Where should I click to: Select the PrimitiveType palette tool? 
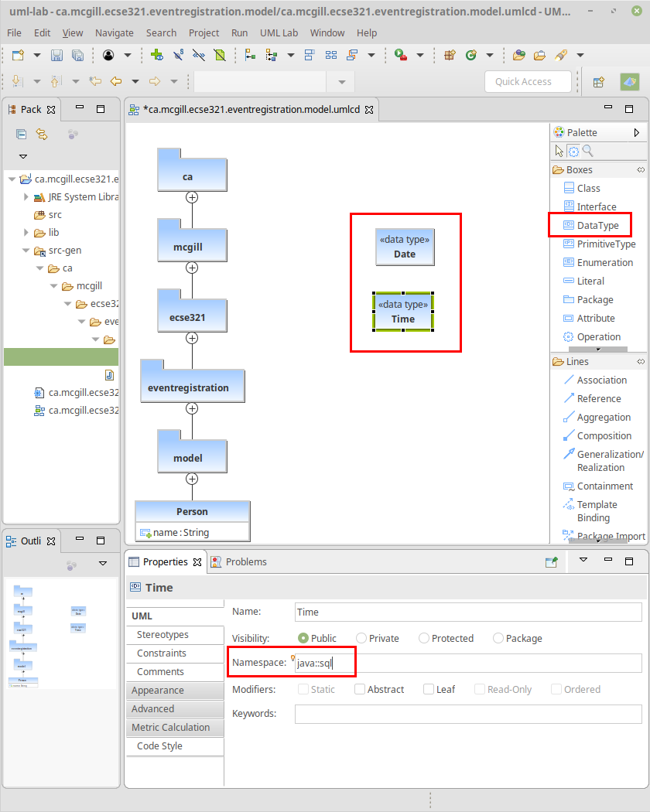pos(599,244)
